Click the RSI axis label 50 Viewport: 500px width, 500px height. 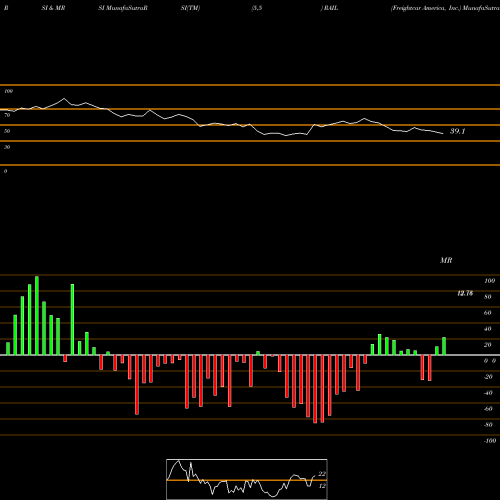pyautogui.click(x=7, y=131)
